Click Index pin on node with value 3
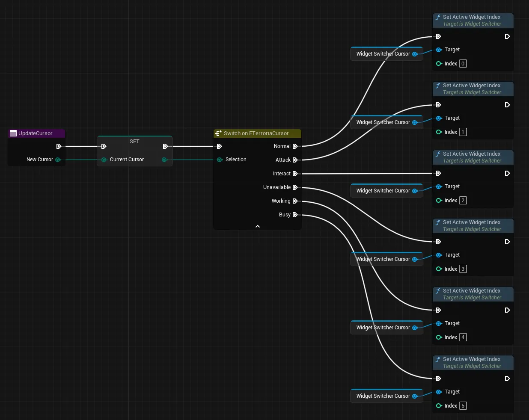 pos(439,269)
